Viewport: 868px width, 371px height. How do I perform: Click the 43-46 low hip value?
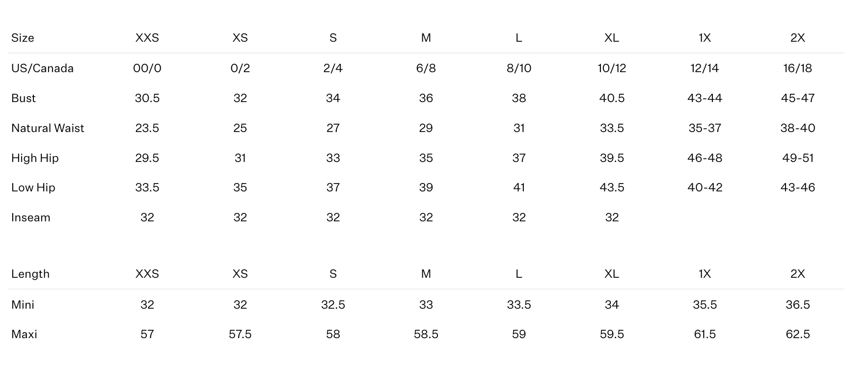[798, 187]
